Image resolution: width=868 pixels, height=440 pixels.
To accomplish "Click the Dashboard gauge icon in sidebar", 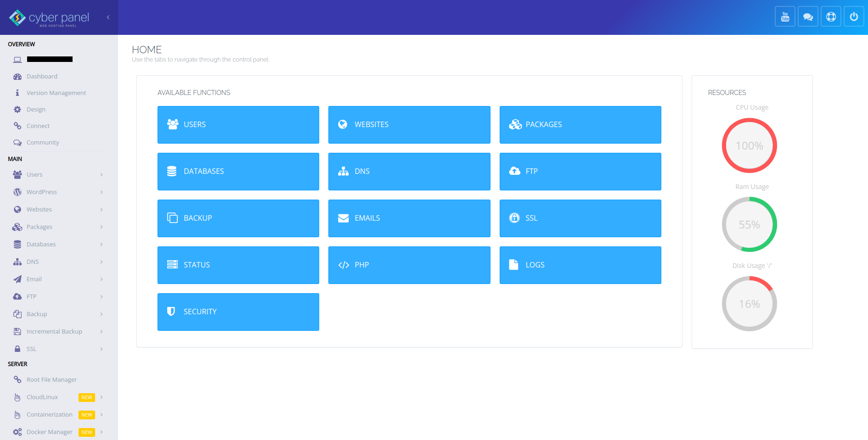I will point(17,77).
